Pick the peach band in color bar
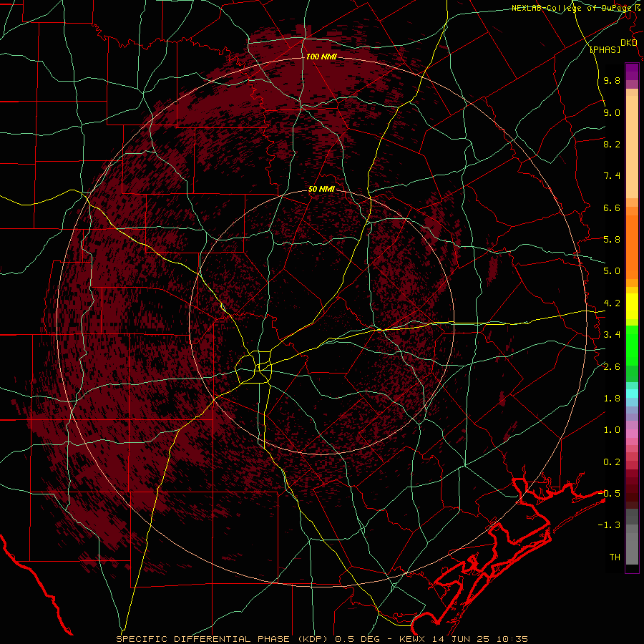644x644 pixels. click(x=632, y=147)
